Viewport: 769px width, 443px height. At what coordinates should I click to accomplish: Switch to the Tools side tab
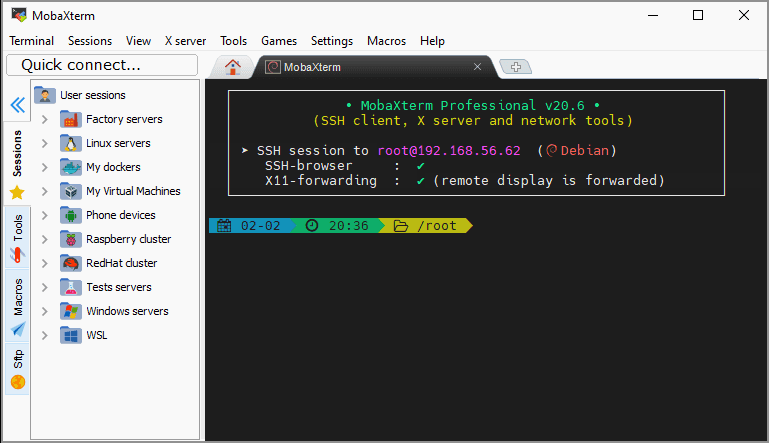tap(17, 235)
